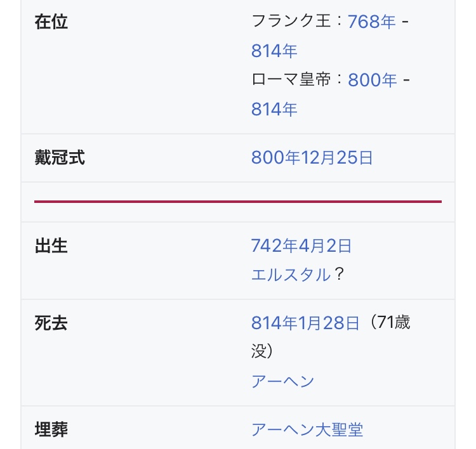Image resolution: width=476 pixels, height=449 pixels.
Task: Click the 出生 row label
Action: [51, 245]
